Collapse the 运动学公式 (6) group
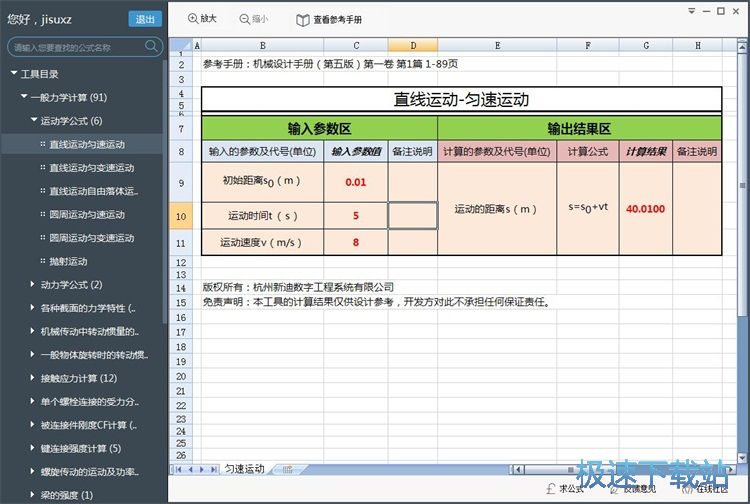Image resolution: width=750 pixels, height=504 pixels. tap(33, 120)
